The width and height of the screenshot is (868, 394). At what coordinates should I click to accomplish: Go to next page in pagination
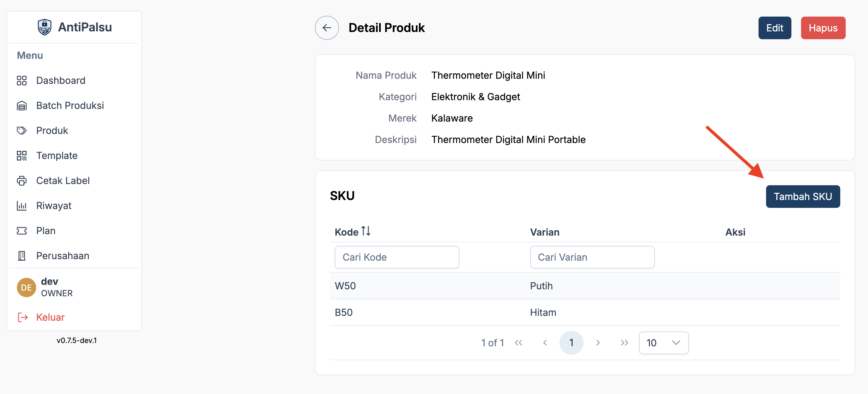click(598, 343)
